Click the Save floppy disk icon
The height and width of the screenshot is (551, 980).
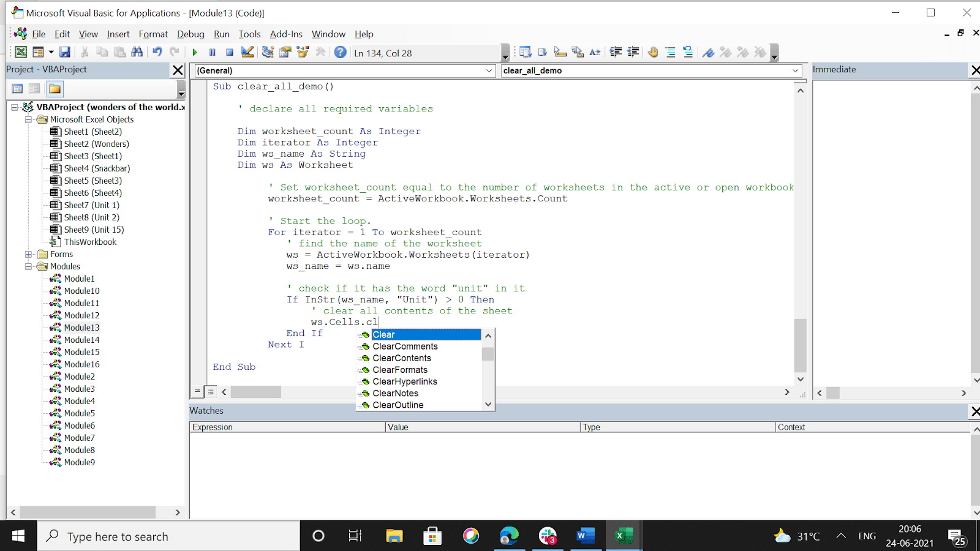(64, 53)
